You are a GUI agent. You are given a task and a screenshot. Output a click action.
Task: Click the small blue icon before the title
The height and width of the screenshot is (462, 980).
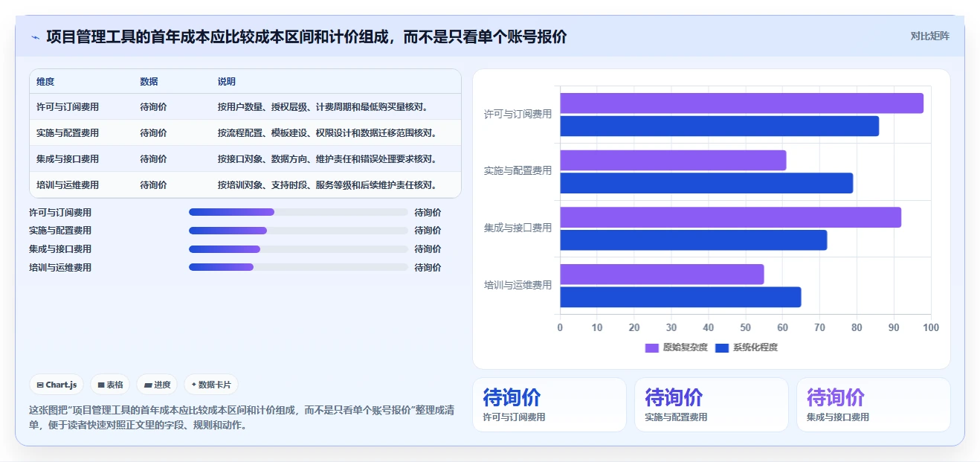click(35, 37)
